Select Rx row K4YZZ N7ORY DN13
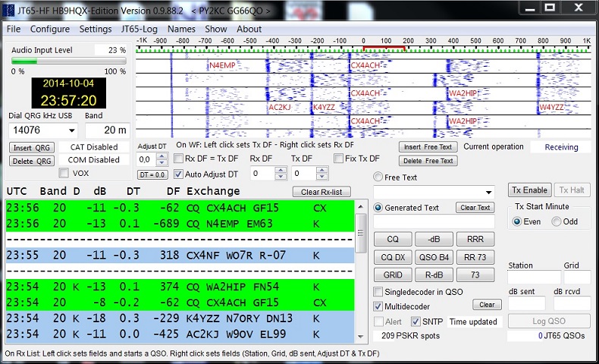The width and height of the screenshot is (599, 364). pos(180,318)
